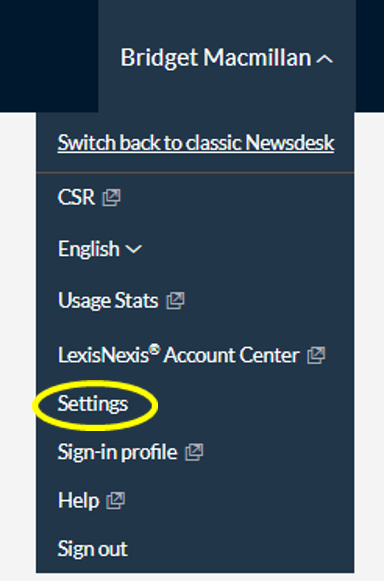Image resolution: width=384 pixels, height=581 pixels.
Task: Open the Settings option
Action: pyautogui.click(x=93, y=404)
